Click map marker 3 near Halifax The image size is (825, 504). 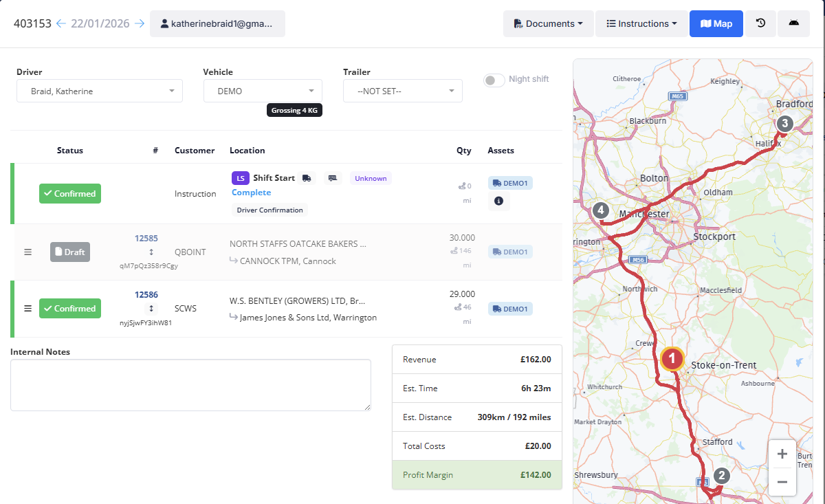tap(784, 124)
